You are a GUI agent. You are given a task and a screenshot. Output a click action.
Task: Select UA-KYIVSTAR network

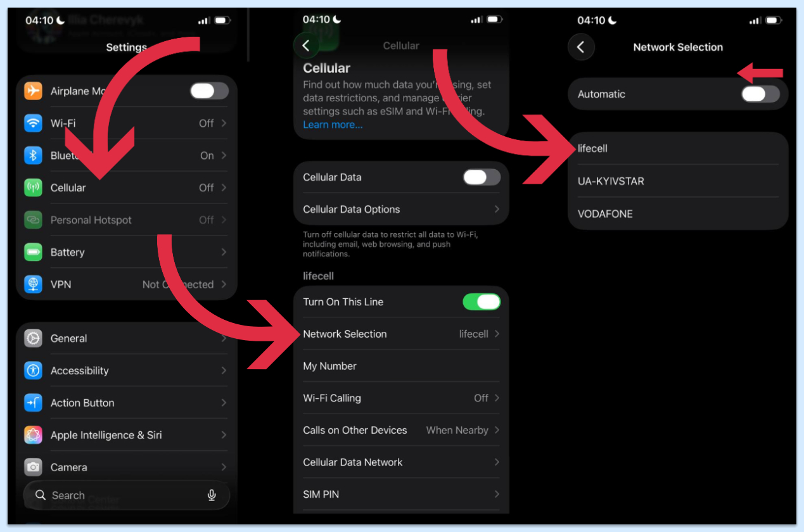(678, 181)
